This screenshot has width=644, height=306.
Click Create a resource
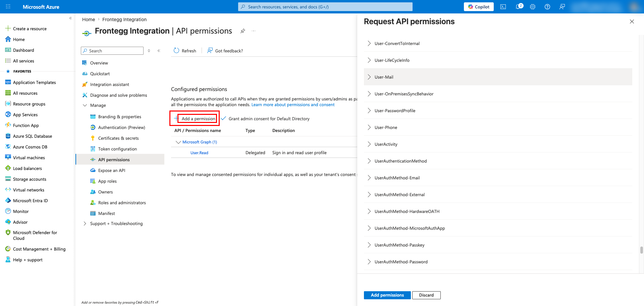[30, 29]
